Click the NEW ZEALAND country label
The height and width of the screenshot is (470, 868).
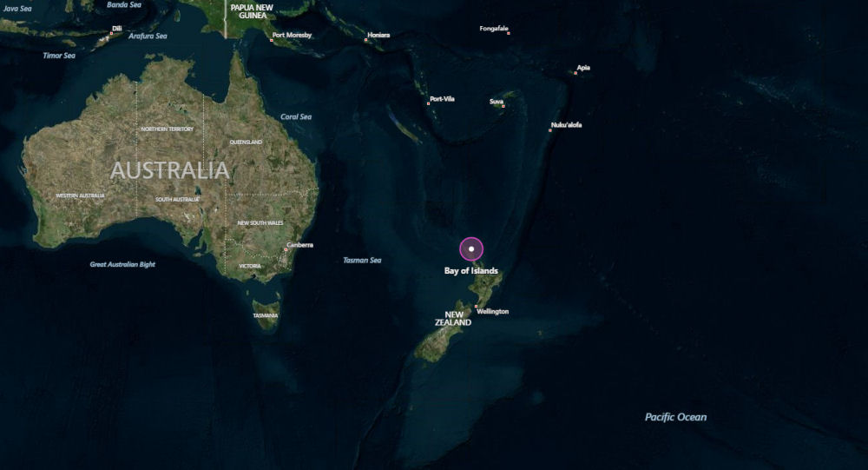[453, 318]
